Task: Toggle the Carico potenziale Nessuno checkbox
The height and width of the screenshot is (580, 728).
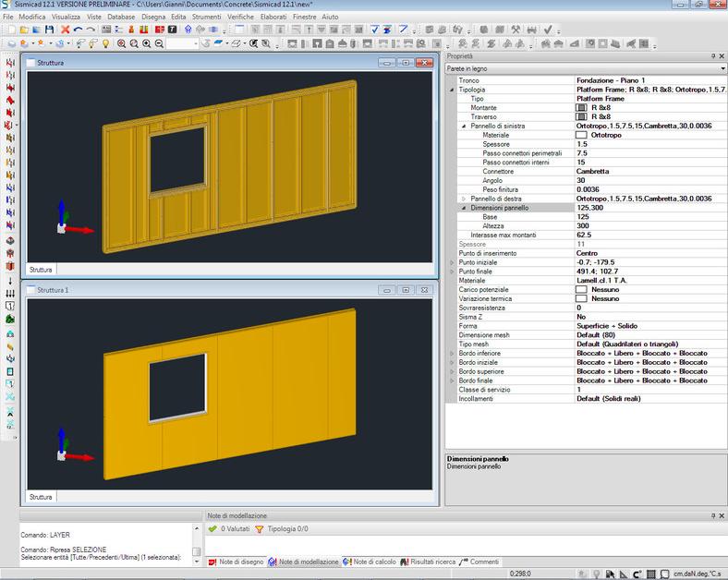Action: (x=581, y=289)
